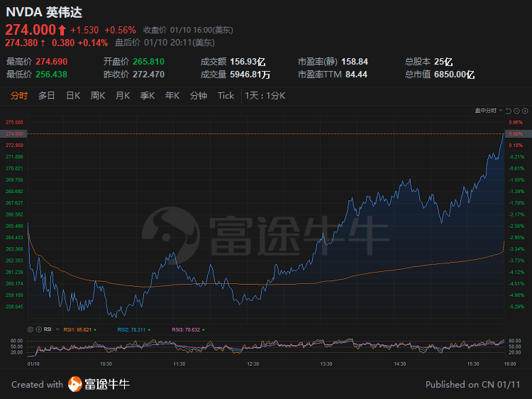Click the after-hours price 274.380
532x399 pixels.
pyautogui.click(x=21, y=43)
